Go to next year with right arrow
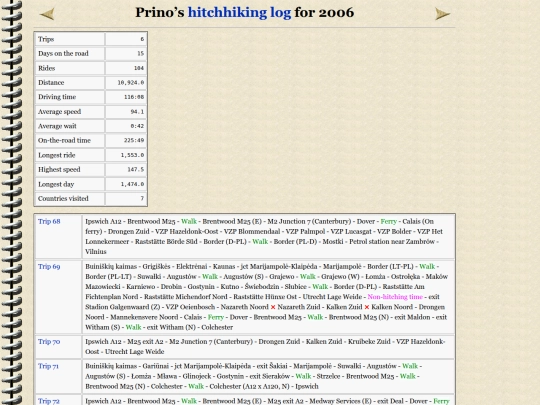The width and height of the screenshot is (540, 405). [442, 14]
